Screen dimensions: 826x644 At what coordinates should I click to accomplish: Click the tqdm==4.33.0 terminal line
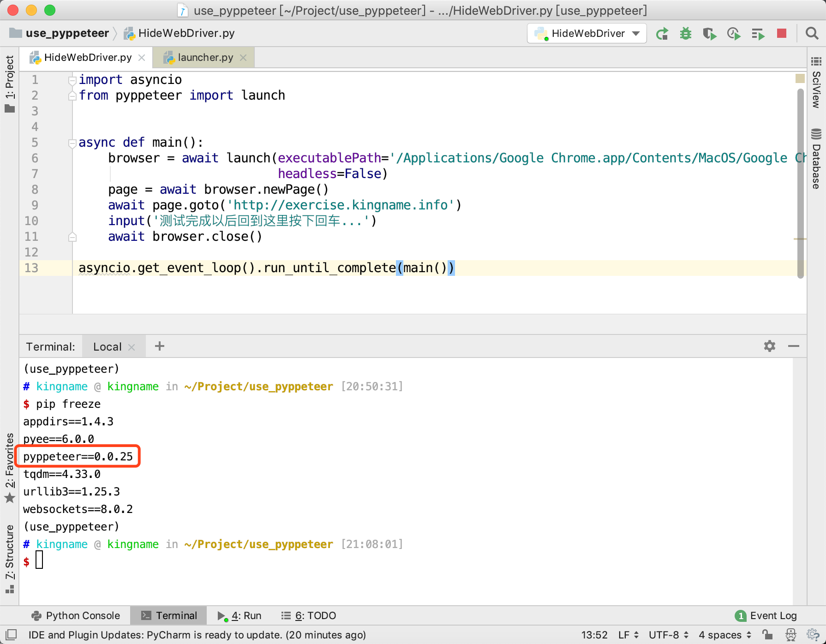62,474
